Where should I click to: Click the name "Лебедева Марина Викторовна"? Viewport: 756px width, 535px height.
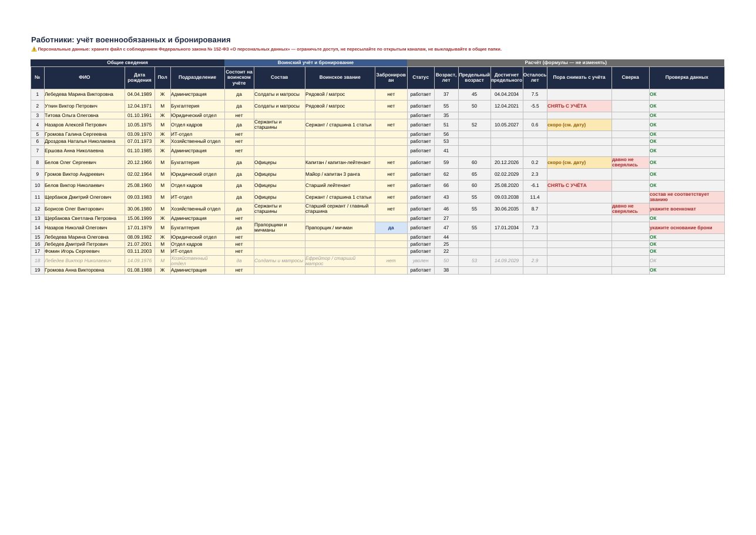[79, 95]
